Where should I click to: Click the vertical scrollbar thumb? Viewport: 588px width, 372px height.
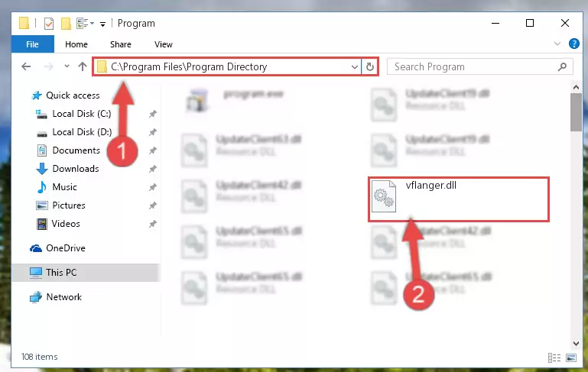pyautogui.click(x=576, y=112)
